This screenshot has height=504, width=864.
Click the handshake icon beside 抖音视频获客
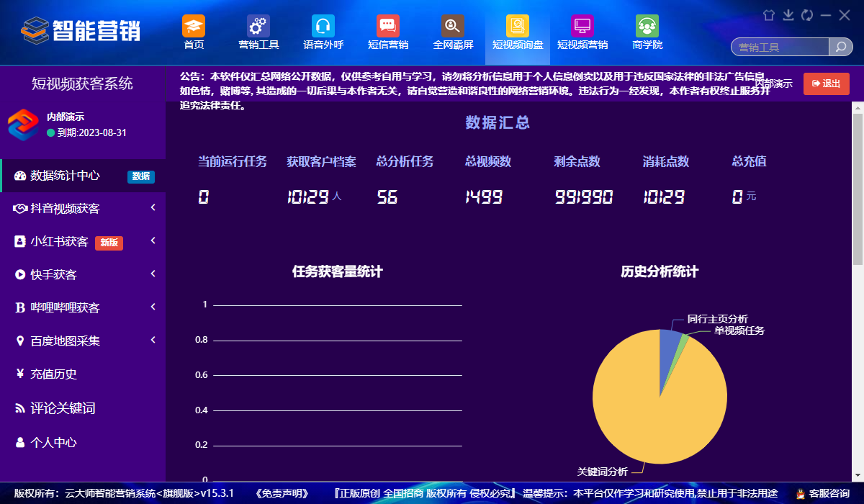point(20,209)
